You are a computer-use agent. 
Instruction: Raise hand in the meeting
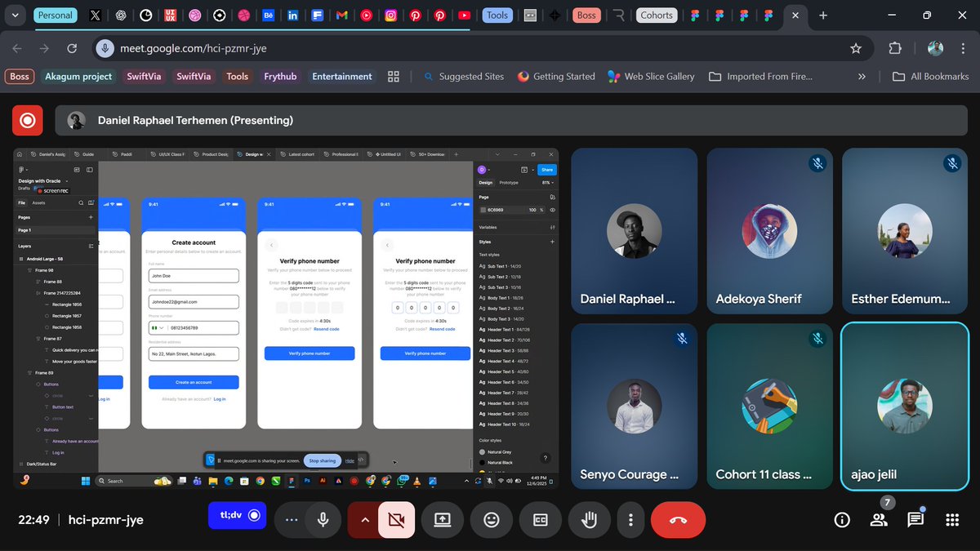click(589, 519)
